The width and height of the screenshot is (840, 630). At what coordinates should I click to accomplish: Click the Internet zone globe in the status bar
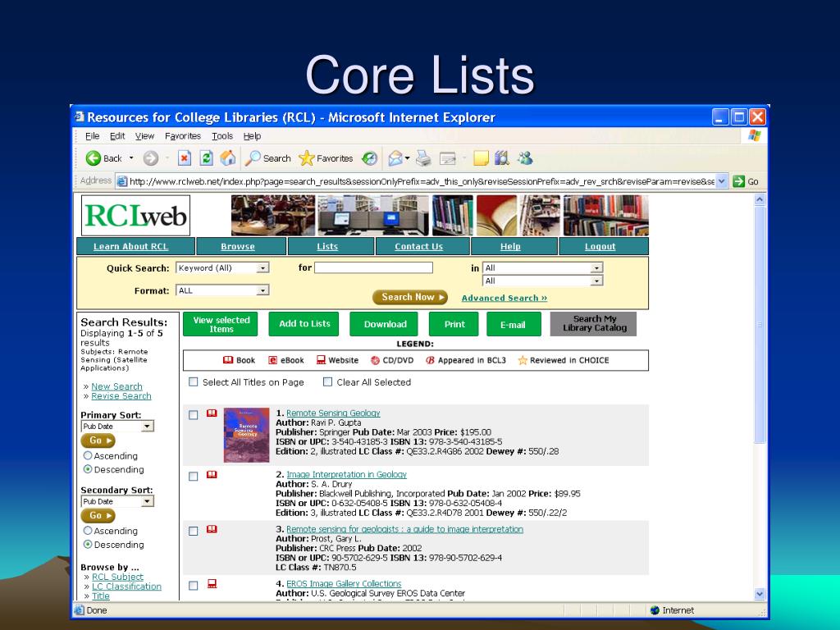pos(655,610)
